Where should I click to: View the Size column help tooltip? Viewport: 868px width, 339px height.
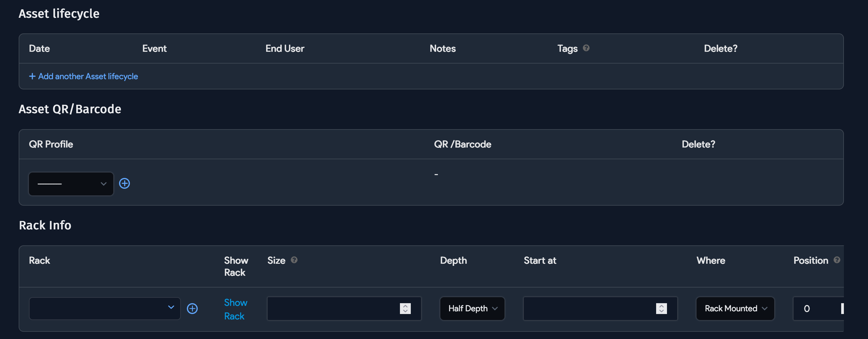(294, 260)
